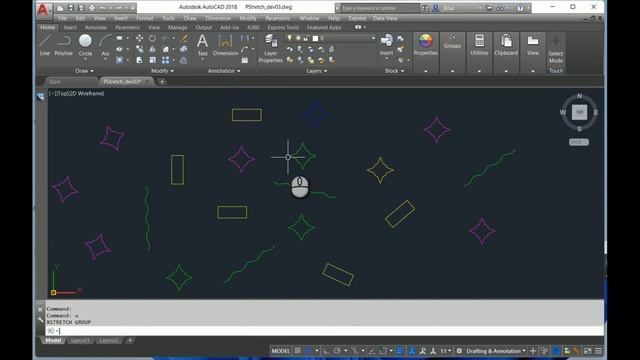Click the command line input field
This screenshot has width=640, height=360.
324,331
